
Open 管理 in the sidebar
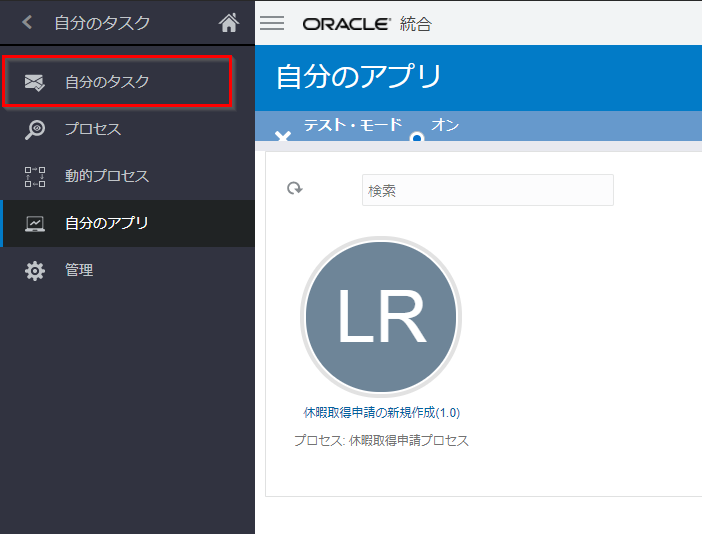tap(79, 271)
